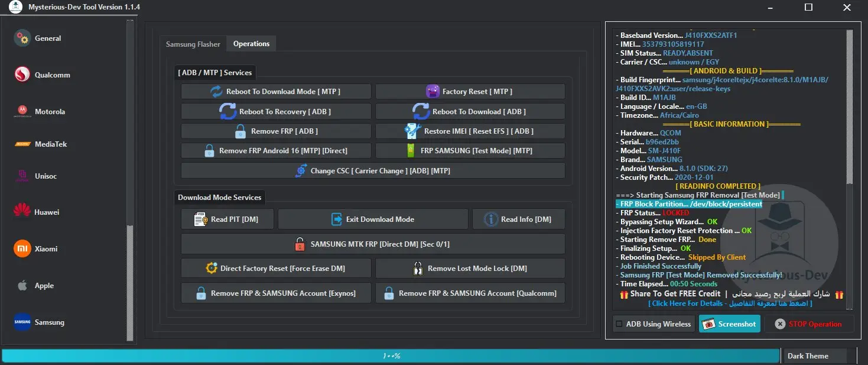868x365 pixels.
Task: Select the Xiaomi Mi logo icon
Action: click(22, 249)
